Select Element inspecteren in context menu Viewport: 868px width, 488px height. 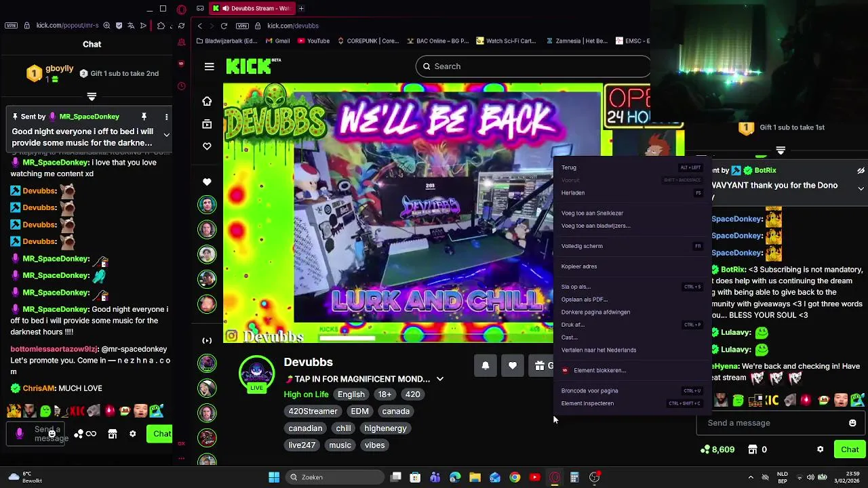coord(631,403)
